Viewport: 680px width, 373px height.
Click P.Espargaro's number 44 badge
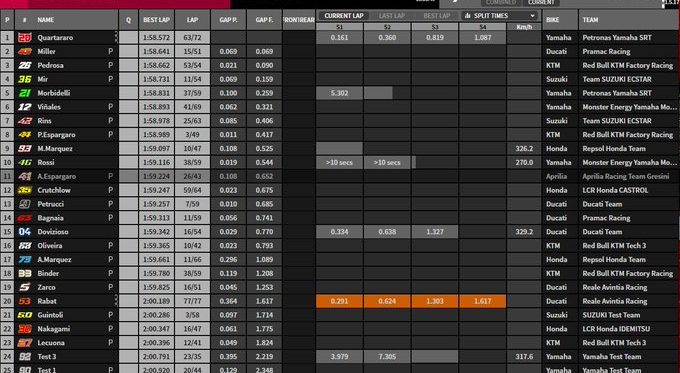[x=25, y=134]
